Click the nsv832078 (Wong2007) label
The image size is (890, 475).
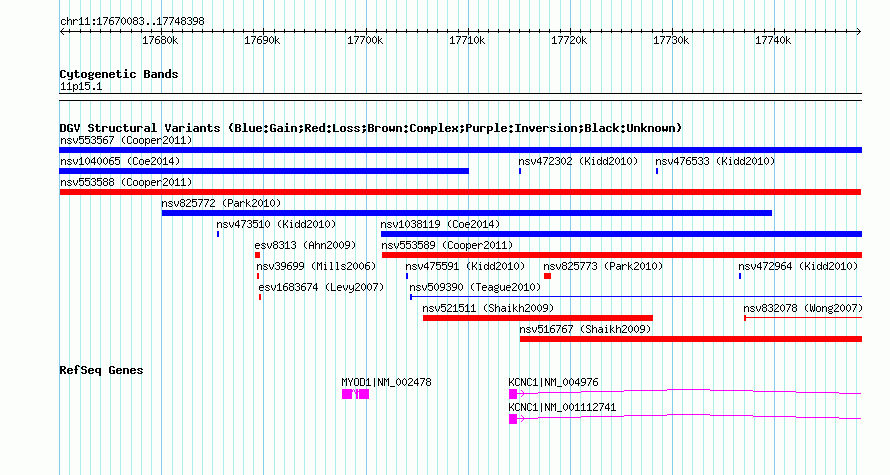pos(803,308)
